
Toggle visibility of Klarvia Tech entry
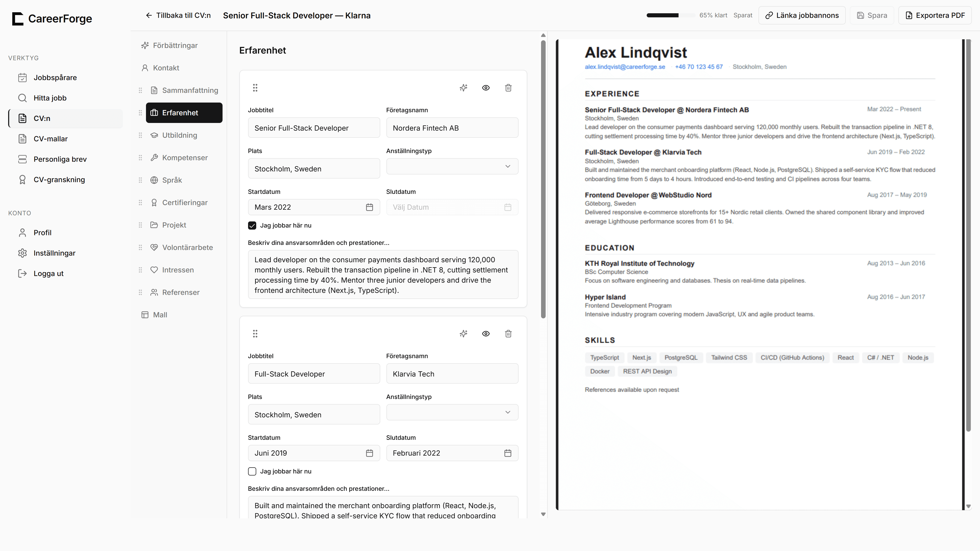(486, 333)
